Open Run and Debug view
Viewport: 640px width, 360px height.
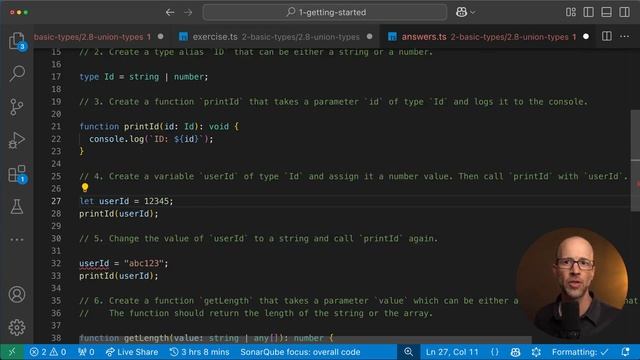17,140
